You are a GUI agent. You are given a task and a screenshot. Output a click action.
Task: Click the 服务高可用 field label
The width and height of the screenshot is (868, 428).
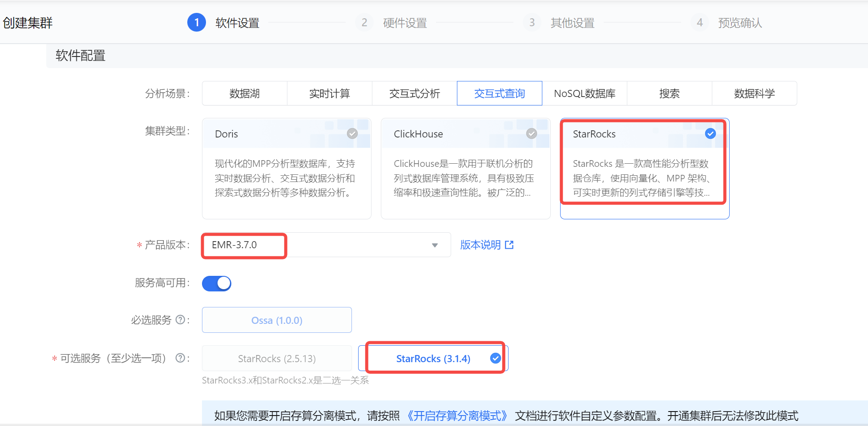point(163,283)
